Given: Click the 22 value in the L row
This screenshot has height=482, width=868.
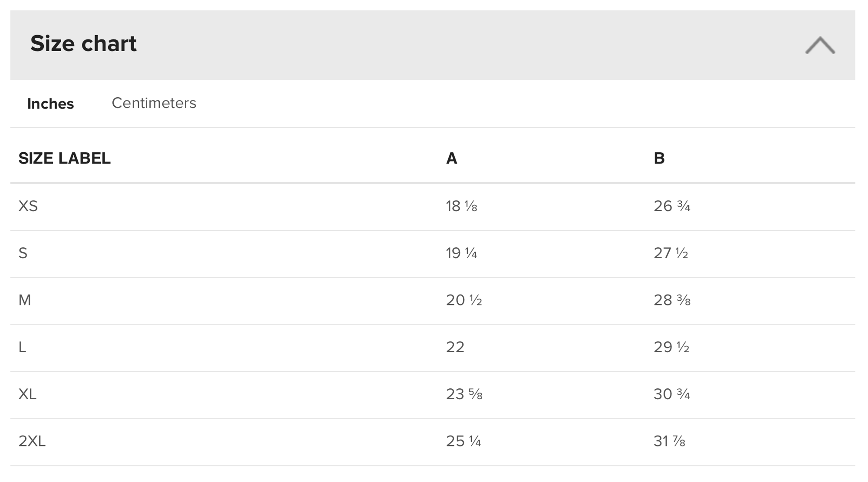Looking at the screenshot, I should (455, 347).
